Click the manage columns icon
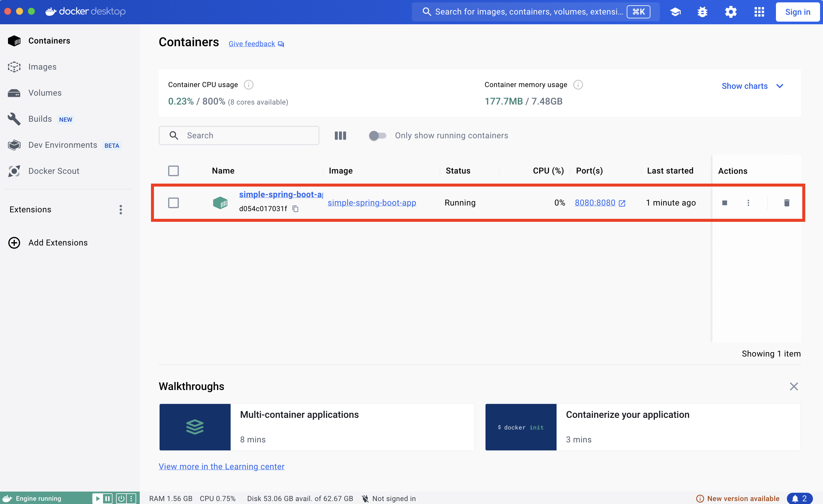The width and height of the screenshot is (823, 504). click(340, 135)
